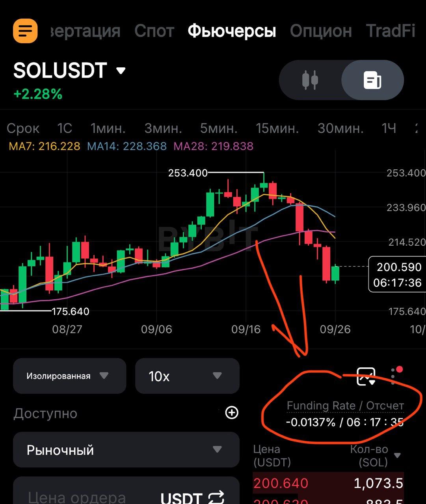Select the 30мин. chart timeframe
Screen dimensions: 426x504
point(340,128)
